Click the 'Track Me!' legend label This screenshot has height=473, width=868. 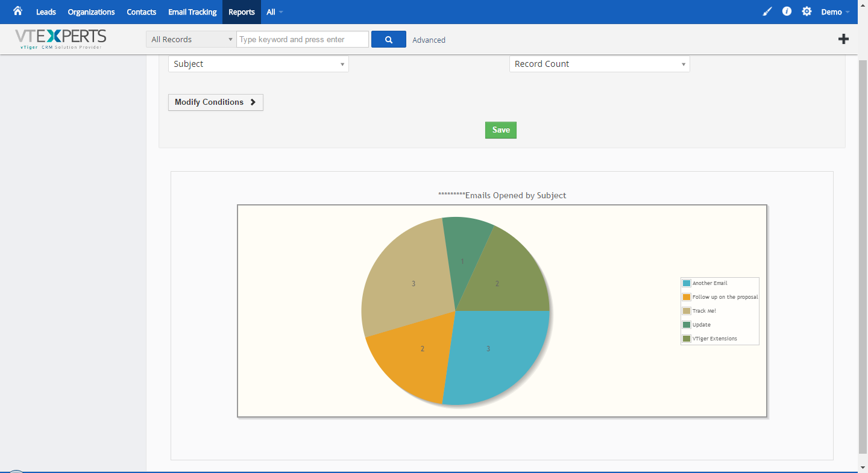click(x=704, y=311)
